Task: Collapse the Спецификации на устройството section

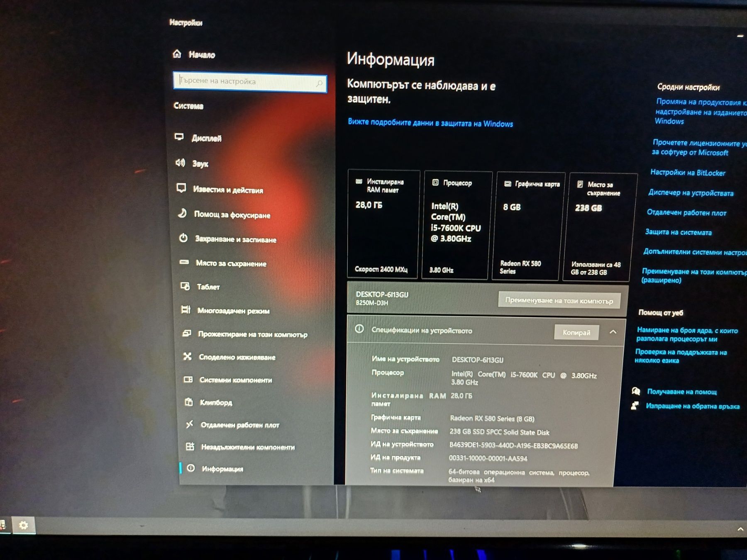Action: pyautogui.click(x=613, y=332)
